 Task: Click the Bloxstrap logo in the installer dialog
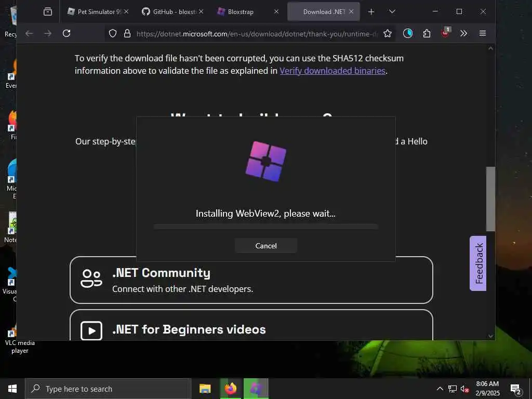point(265,162)
